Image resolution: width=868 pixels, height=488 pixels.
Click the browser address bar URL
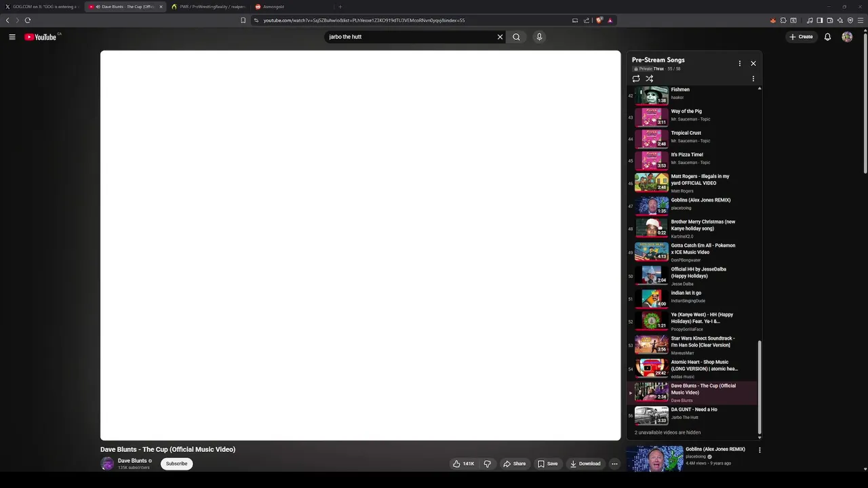pos(364,20)
